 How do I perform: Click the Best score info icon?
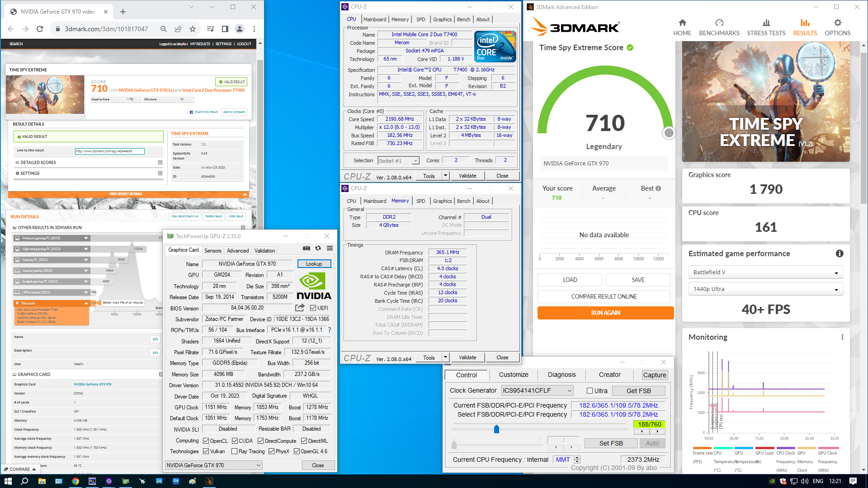[x=658, y=188]
